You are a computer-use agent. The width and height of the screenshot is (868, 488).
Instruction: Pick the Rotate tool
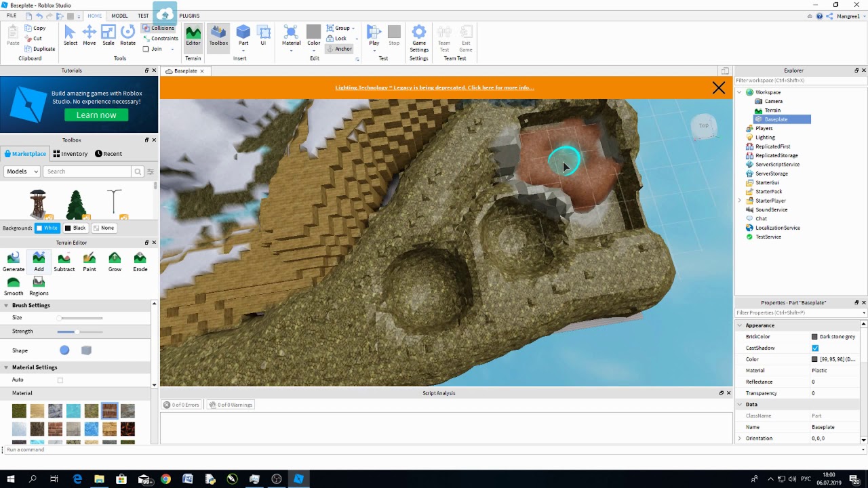(127, 36)
